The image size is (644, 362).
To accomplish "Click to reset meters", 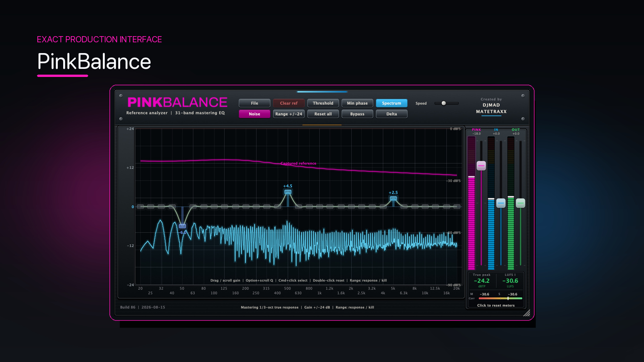I will (496, 305).
